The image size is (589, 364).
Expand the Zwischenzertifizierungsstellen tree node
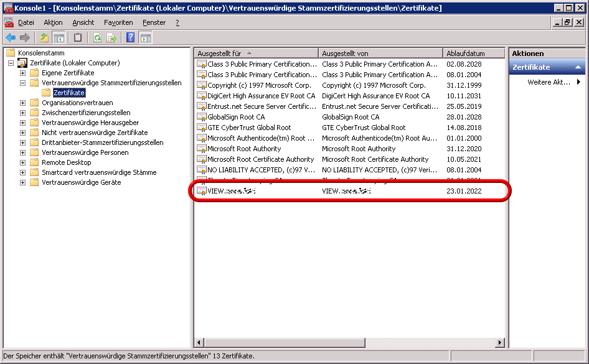23,113
